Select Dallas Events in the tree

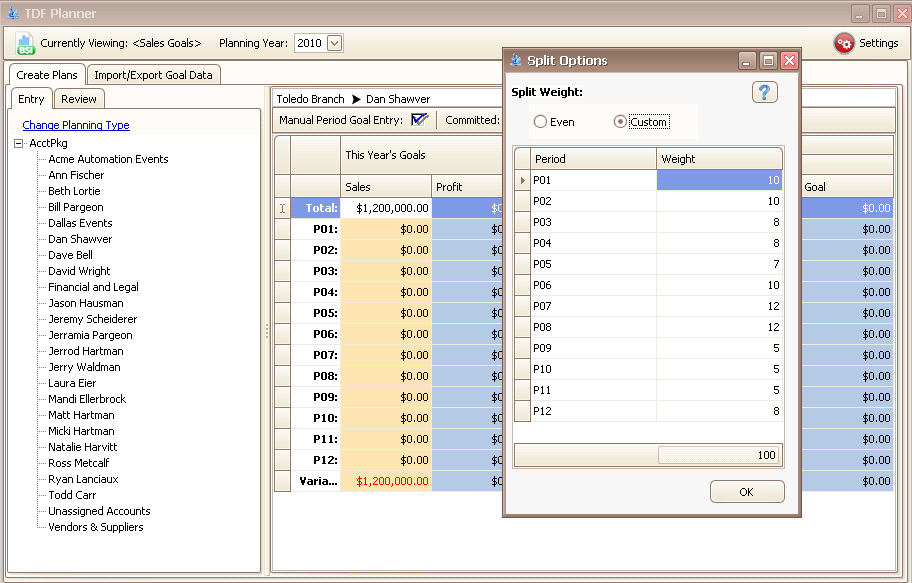click(x=80, y=223)
